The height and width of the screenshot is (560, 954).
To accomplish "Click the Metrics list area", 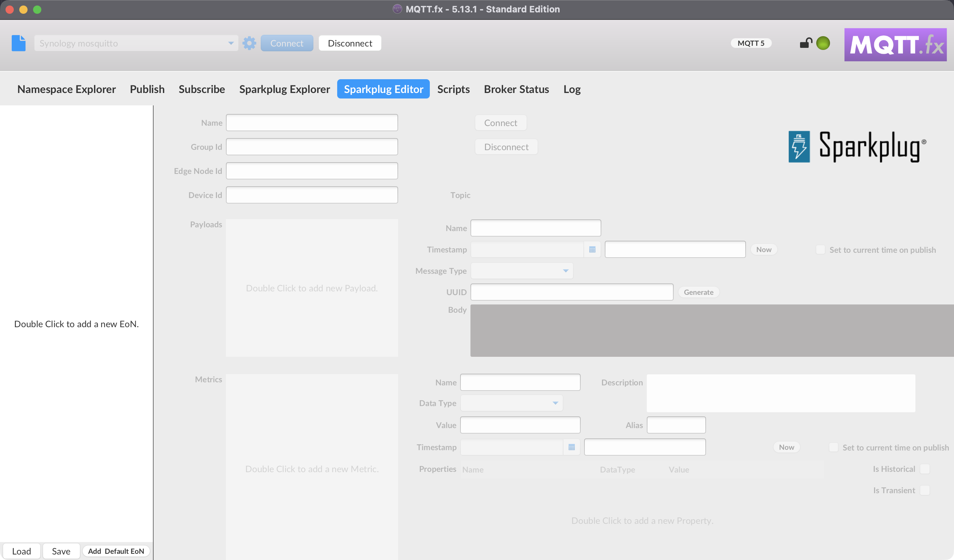I will [x=312, y=467].
